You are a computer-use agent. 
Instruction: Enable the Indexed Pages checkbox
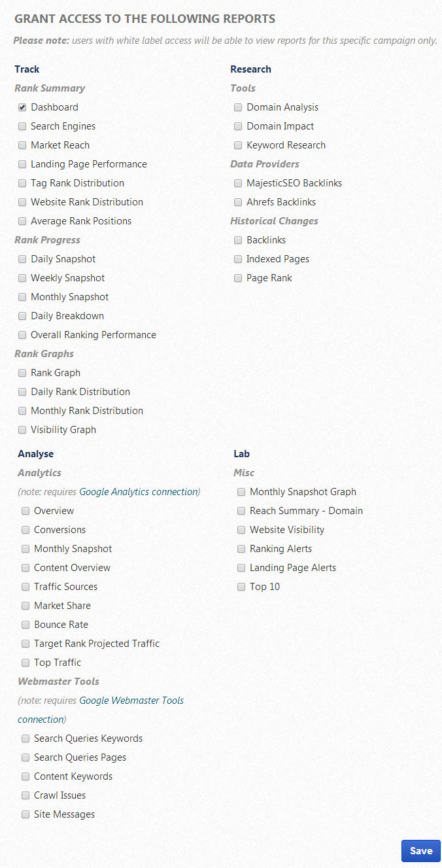coord(238,259)
